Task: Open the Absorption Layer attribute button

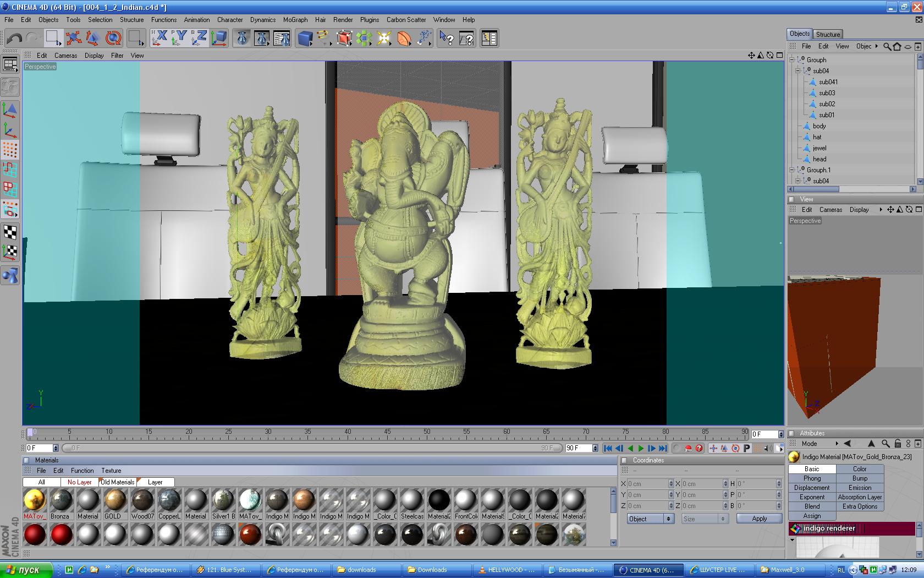Action: [860, 497]
